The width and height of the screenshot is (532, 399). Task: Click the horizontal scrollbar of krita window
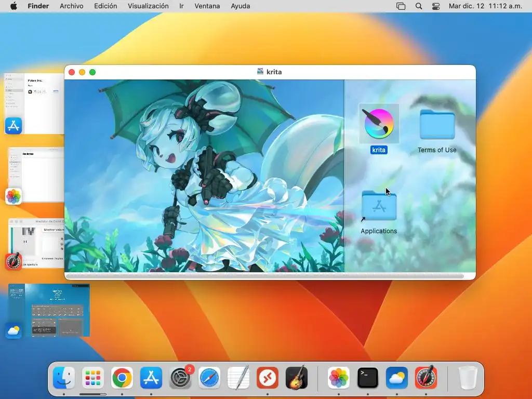tap(264, 276)
